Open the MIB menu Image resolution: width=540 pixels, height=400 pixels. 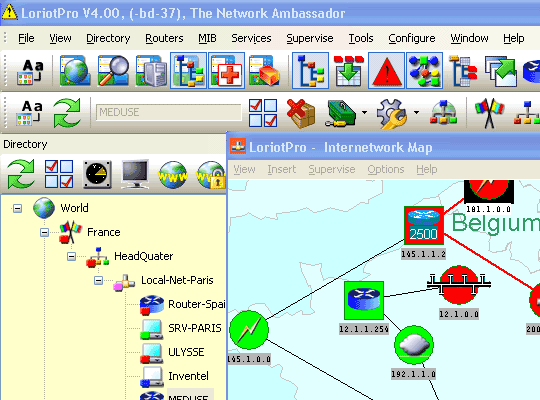(x=207, y=38)
